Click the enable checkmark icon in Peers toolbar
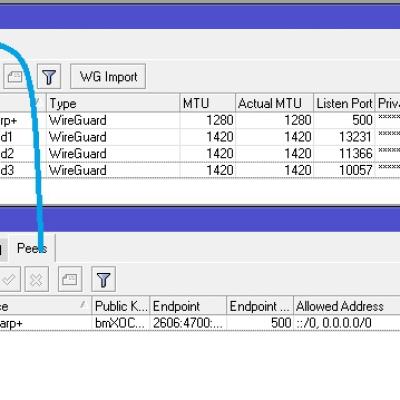 tap(9, 279)
